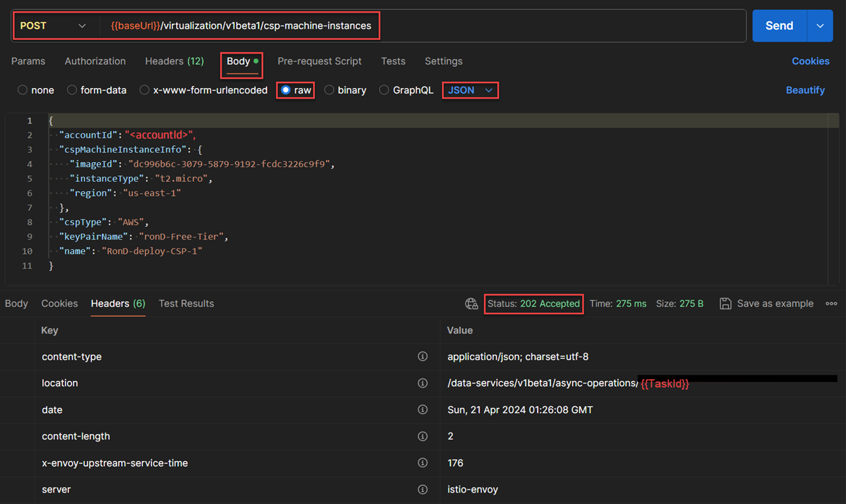Screen dimensions: 846x504
Task: Open the Settings tab
Action: [444, 61]
